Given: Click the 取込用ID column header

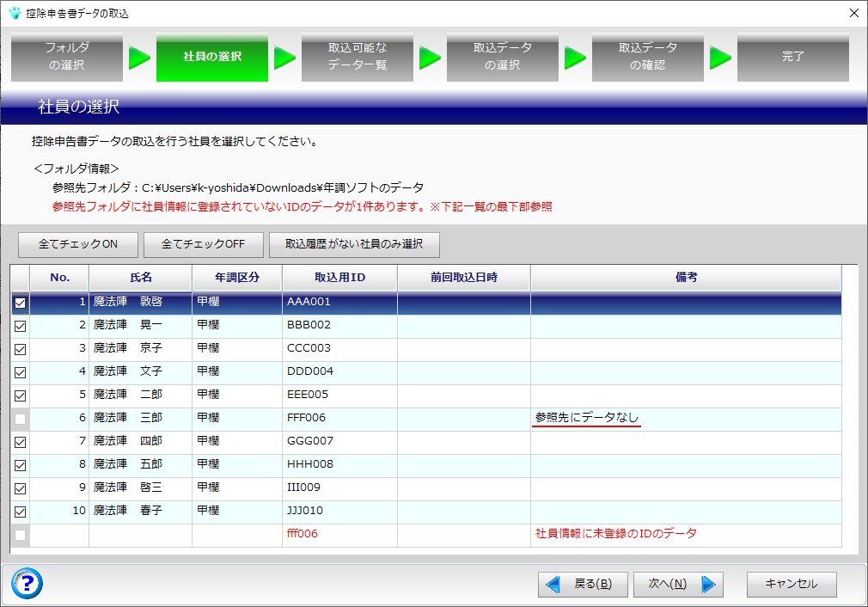Looking at the screenshot, I should point(339,278).
